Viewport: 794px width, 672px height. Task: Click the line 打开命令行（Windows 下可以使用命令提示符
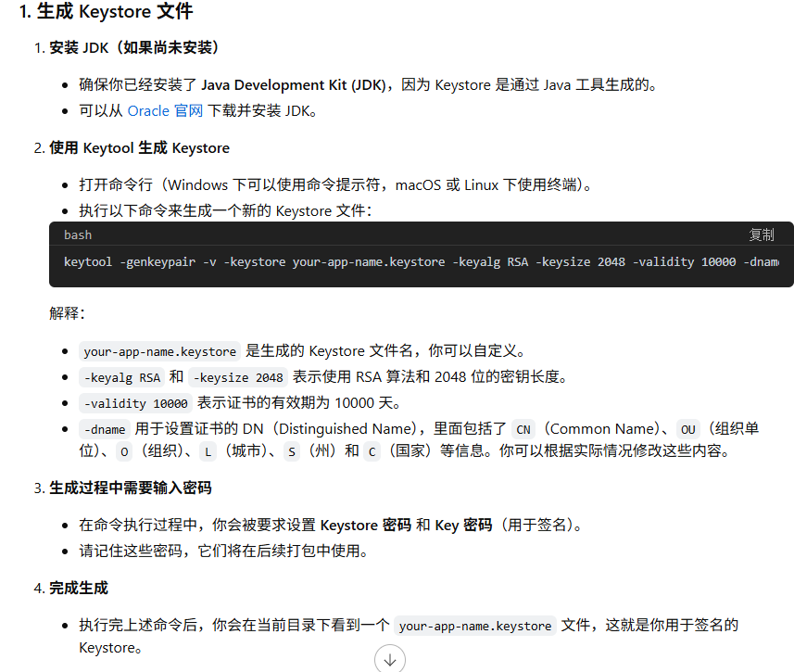pyautogui.click(x=335, y=184)
